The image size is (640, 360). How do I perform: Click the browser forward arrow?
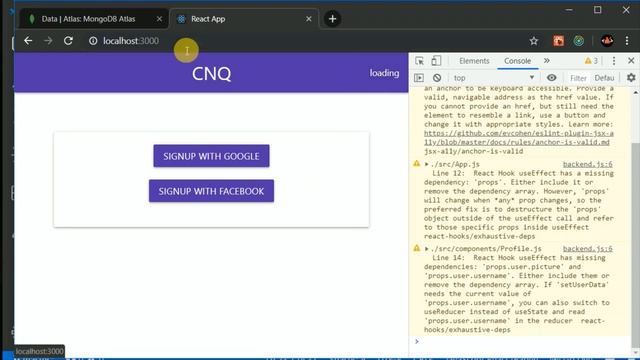(48, 41)
